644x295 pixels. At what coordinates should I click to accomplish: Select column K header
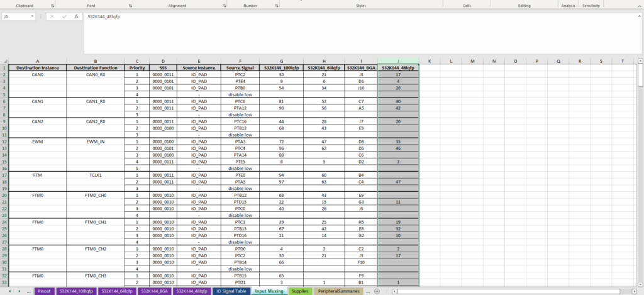click(430, 61)
